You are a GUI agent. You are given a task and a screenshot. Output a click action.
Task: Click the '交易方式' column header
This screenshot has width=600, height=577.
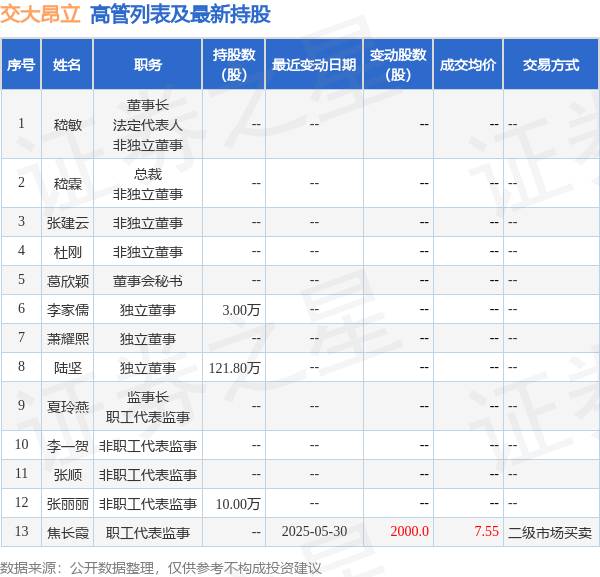click(x=551, y=65)
